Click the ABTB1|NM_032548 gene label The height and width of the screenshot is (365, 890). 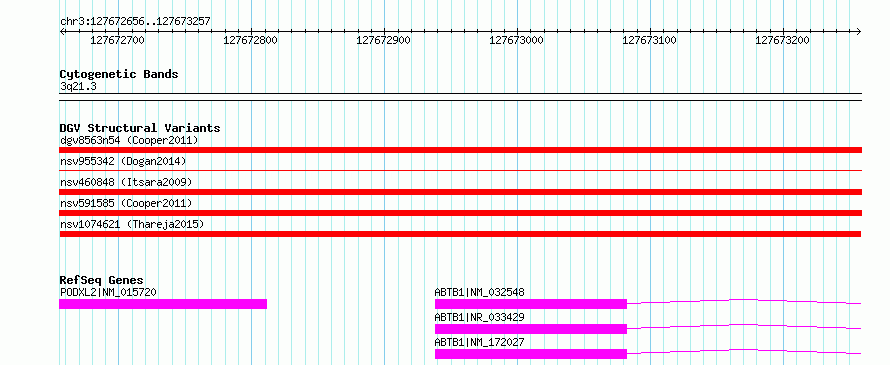click(480, 292)
